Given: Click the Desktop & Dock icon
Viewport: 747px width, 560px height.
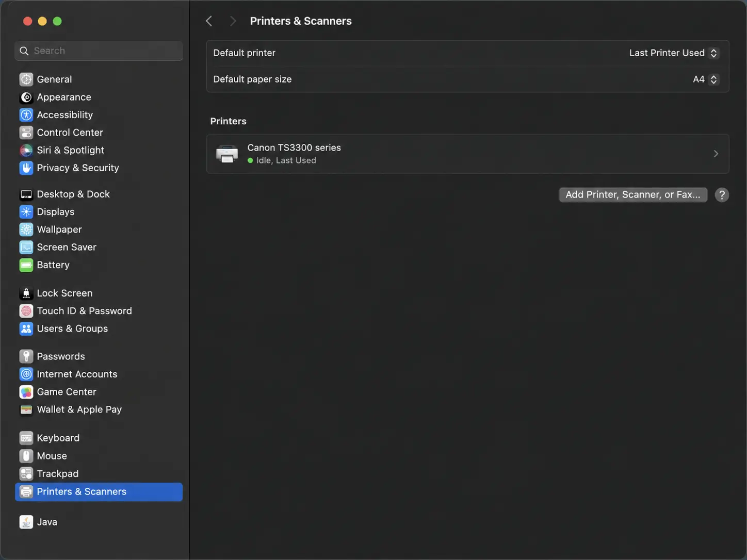Looking at the screenshot, I should point(26,194).
